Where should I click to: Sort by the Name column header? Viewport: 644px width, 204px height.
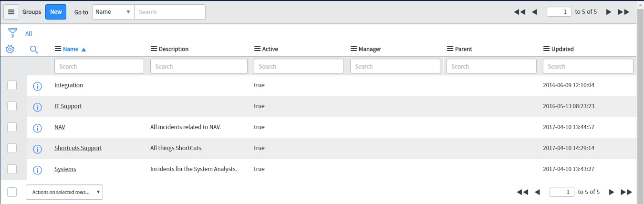pos(71,49)
